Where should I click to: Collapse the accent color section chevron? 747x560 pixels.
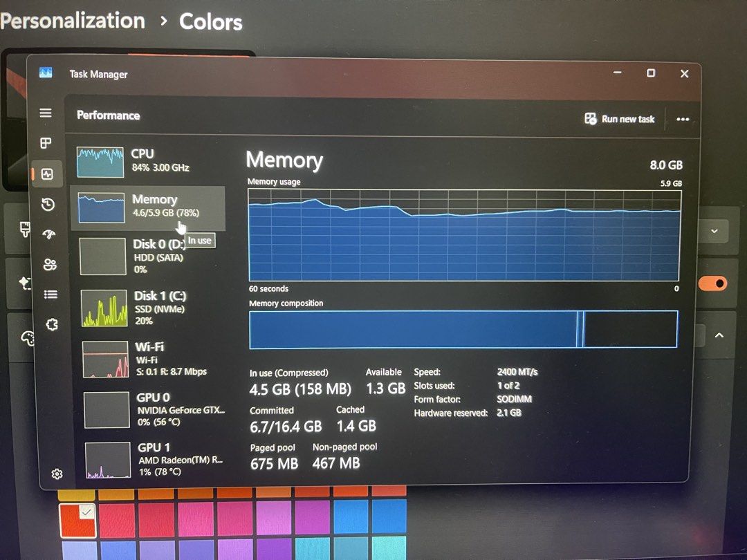[719, 335]
